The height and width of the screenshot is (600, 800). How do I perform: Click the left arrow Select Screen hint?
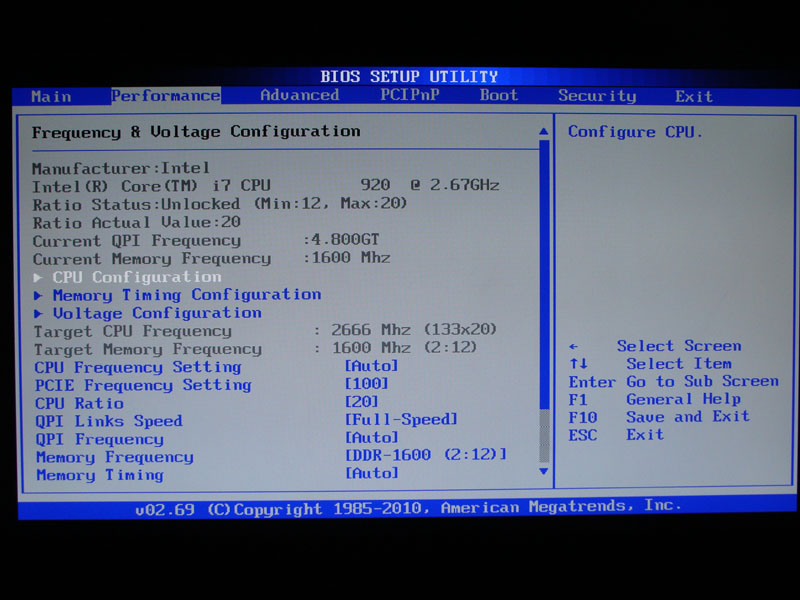tap(655, 346)
